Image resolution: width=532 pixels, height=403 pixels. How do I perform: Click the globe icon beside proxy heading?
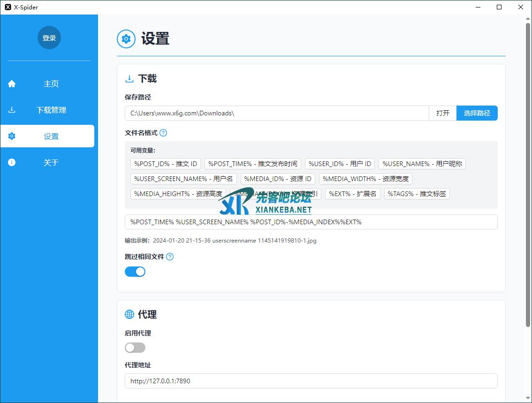click(x=129, y=314)
